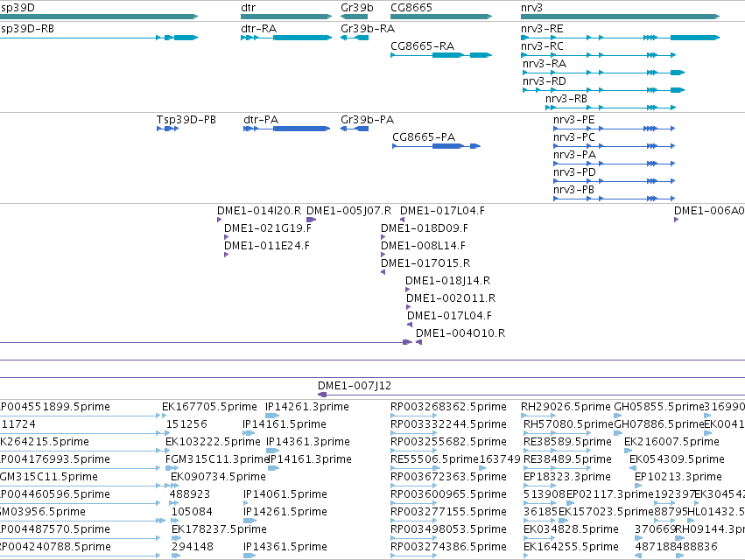745x560 pixels.
Task: Select the dtr gene label
Action: 248,8
